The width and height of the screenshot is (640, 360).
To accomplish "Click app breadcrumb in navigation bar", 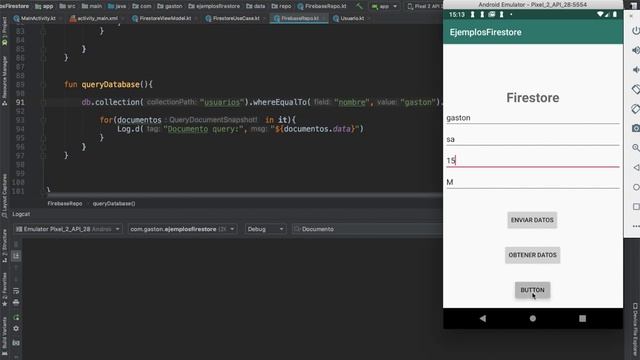I will click(44, 6).
